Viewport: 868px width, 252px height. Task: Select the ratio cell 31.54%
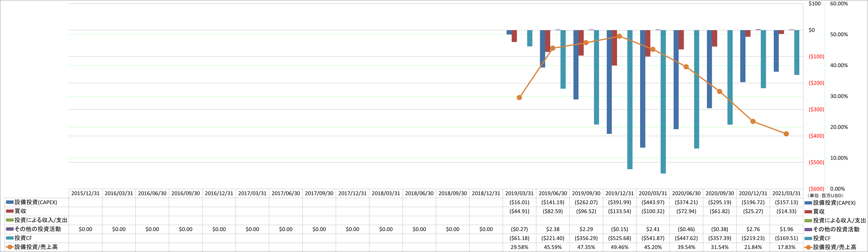click(x=720, y=247)
